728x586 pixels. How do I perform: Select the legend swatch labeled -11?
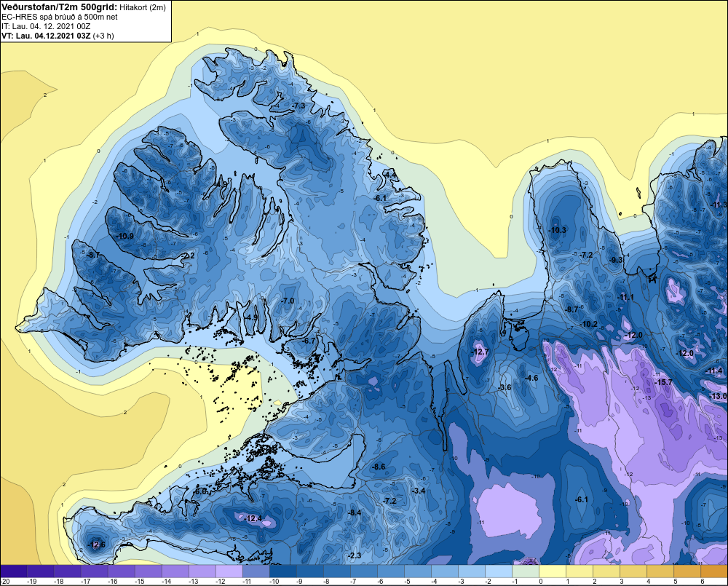coord(256,571)
